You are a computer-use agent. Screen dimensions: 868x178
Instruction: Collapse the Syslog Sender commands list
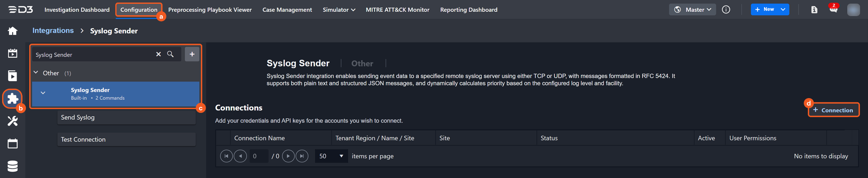43,93
